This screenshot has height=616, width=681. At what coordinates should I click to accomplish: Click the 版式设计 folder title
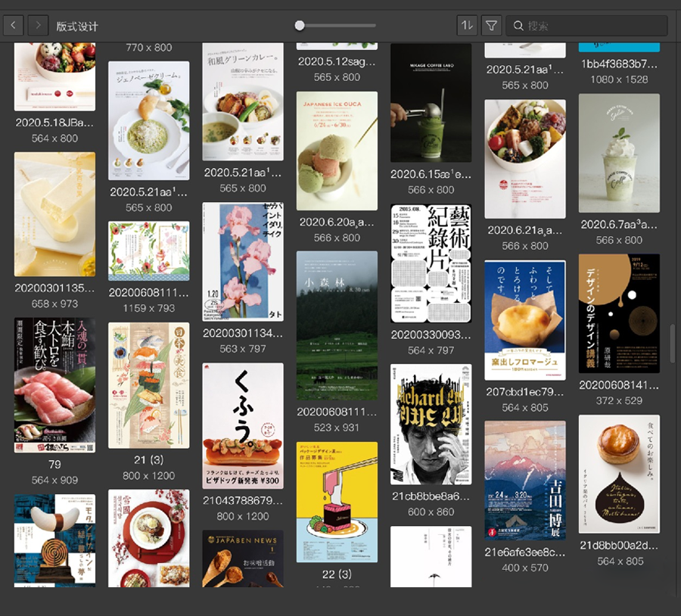pos(77,26)
